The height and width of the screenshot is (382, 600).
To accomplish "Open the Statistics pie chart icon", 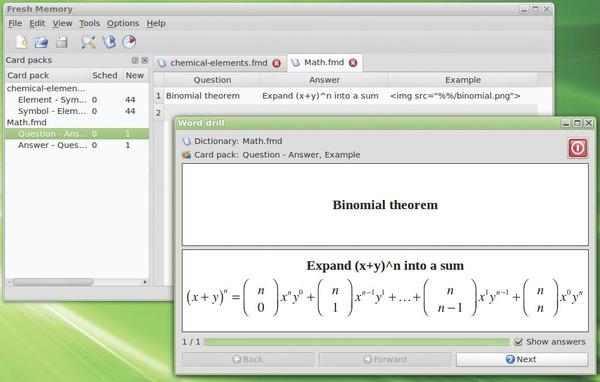I will pyautogui.click(x=129, y=41).
